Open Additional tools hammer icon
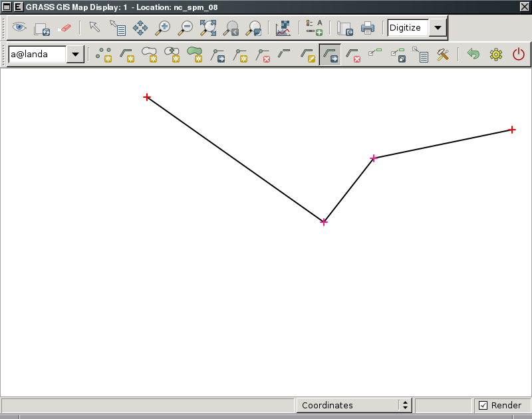 pos(443,55)
